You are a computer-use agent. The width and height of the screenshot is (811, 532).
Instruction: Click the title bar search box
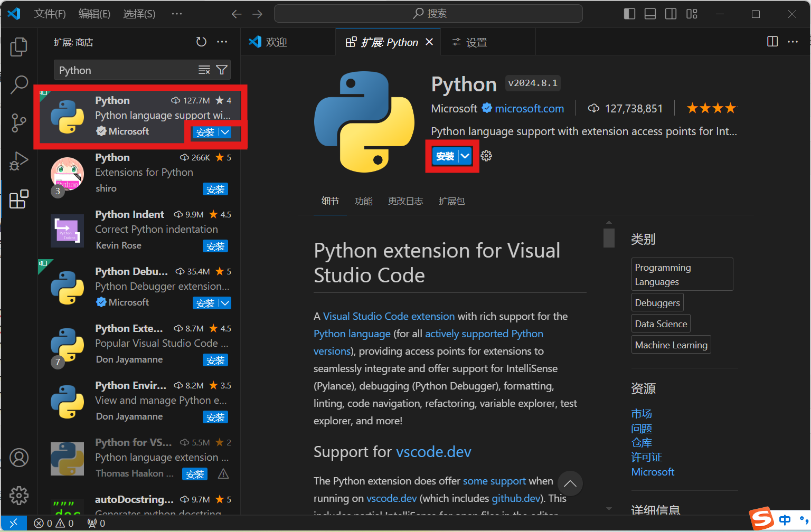tap(428, 14)
